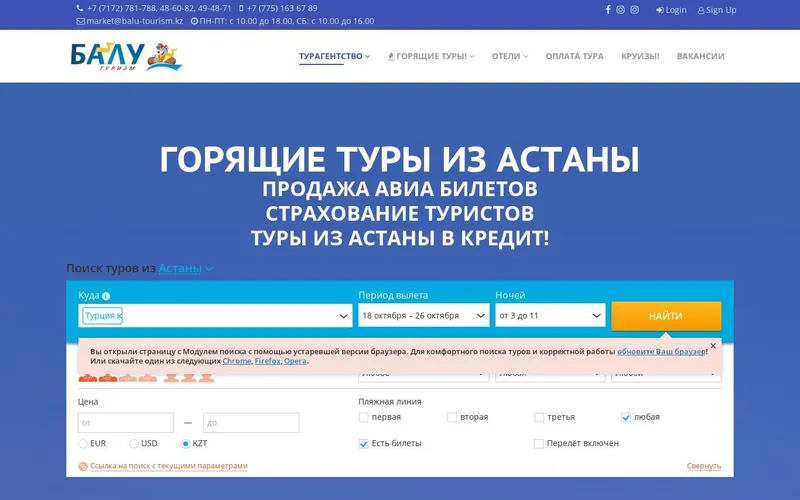
Task: Open the Facebook icon in the top bar
Action: [x=608, y=9]
